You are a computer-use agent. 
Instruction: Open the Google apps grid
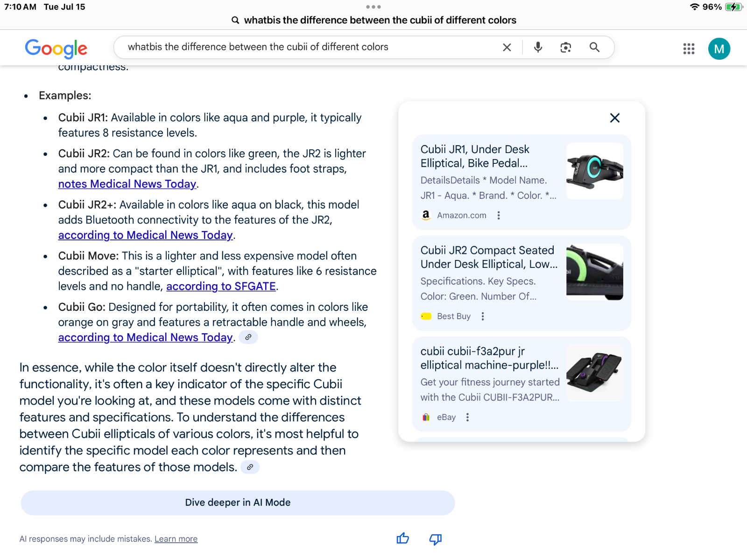coord(689,49)
